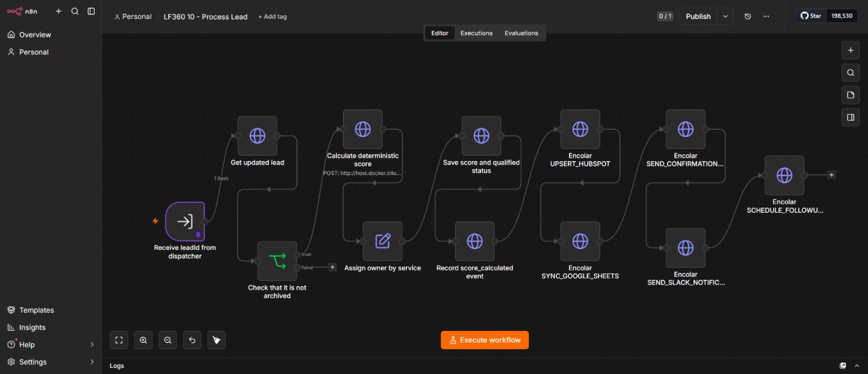
Task: Click plus on false branch output
Action: pos(332,267)
